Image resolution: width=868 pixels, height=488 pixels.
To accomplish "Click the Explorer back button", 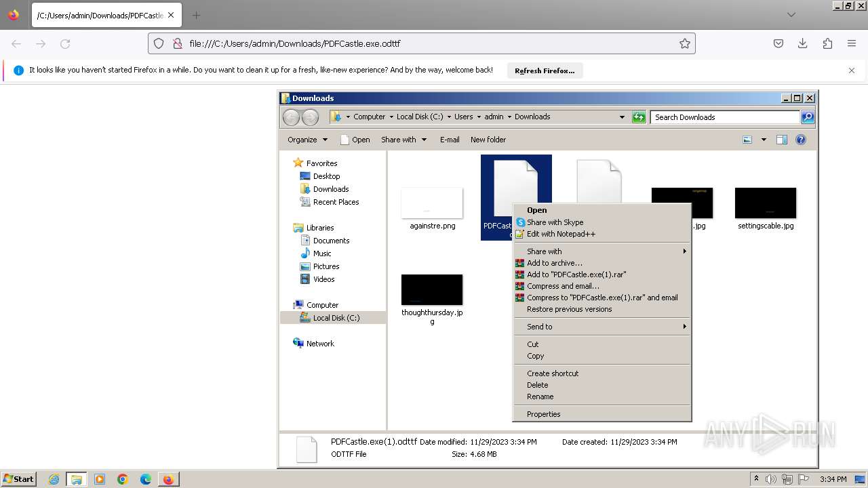I will 292,117.
